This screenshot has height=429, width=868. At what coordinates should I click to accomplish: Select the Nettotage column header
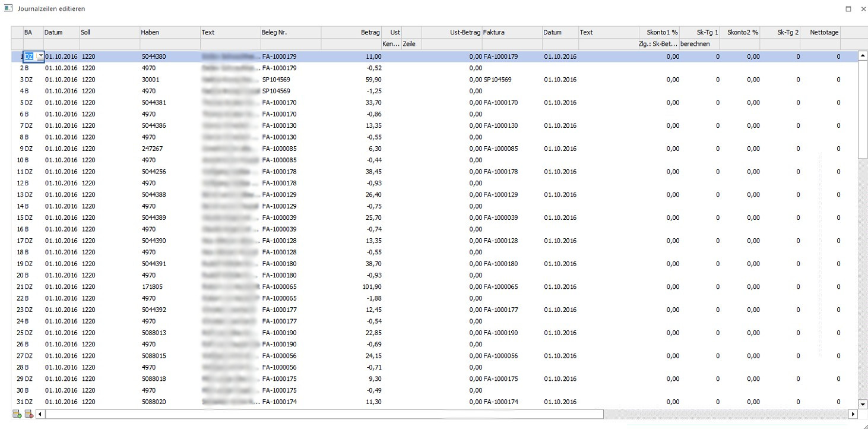[820, 33]
